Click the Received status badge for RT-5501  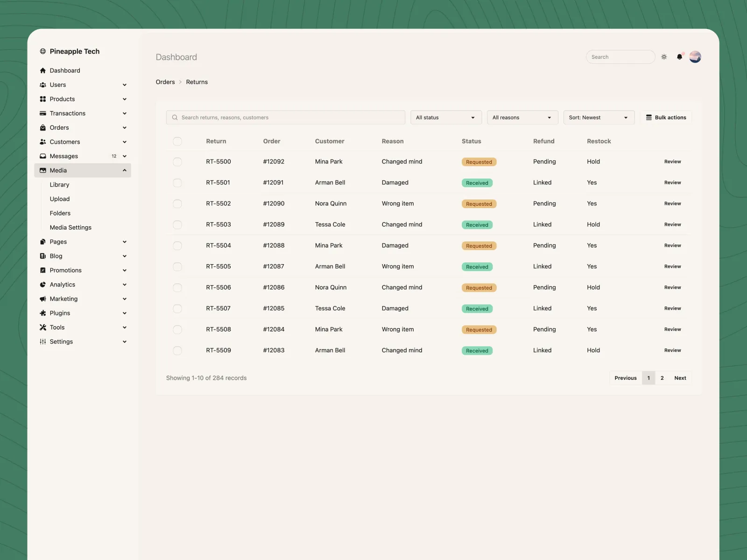477,183
